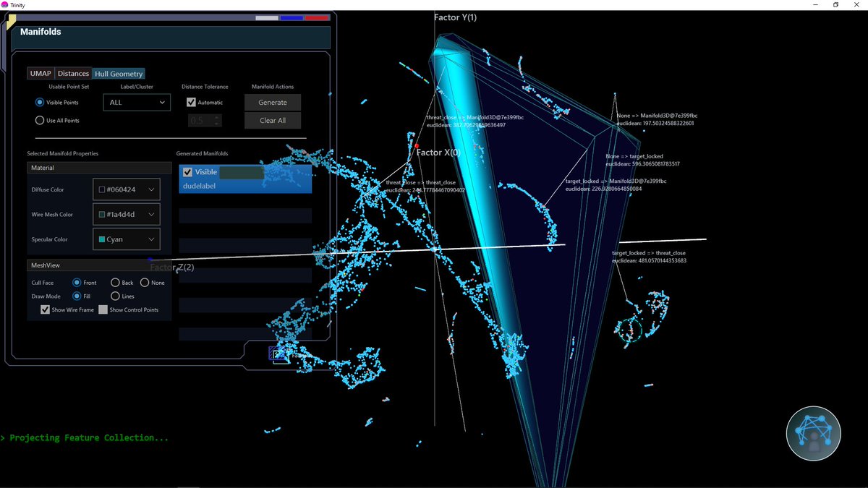Screen dimensions: 868x488
Task: Click the red bar to close Manifolds panel
Action: point(316,18)
